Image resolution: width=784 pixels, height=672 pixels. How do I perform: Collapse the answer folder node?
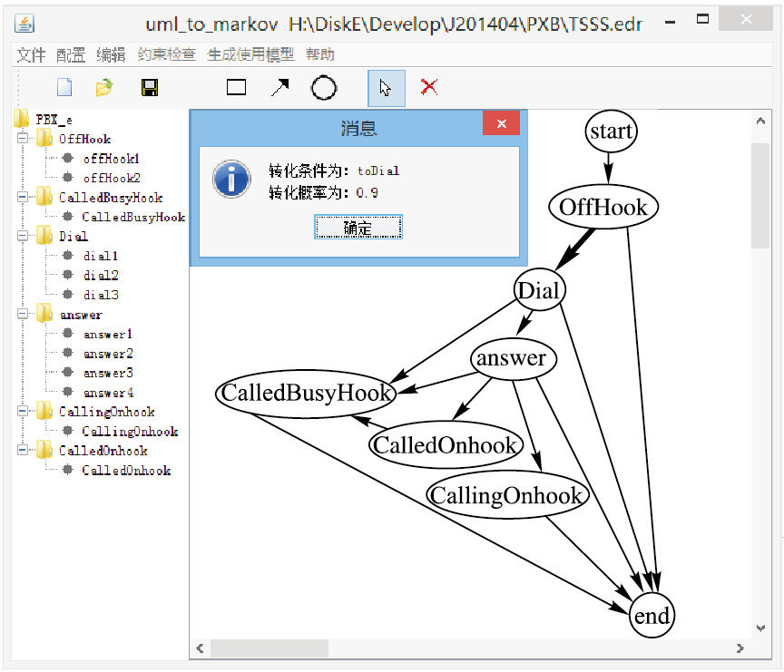point(22,315)
